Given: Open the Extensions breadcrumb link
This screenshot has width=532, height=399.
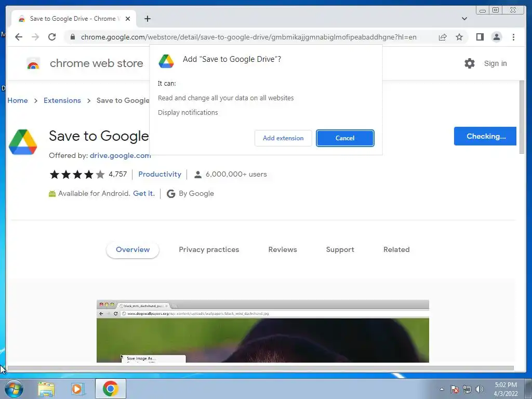Looking at the screenshot, I should (62, 100).
